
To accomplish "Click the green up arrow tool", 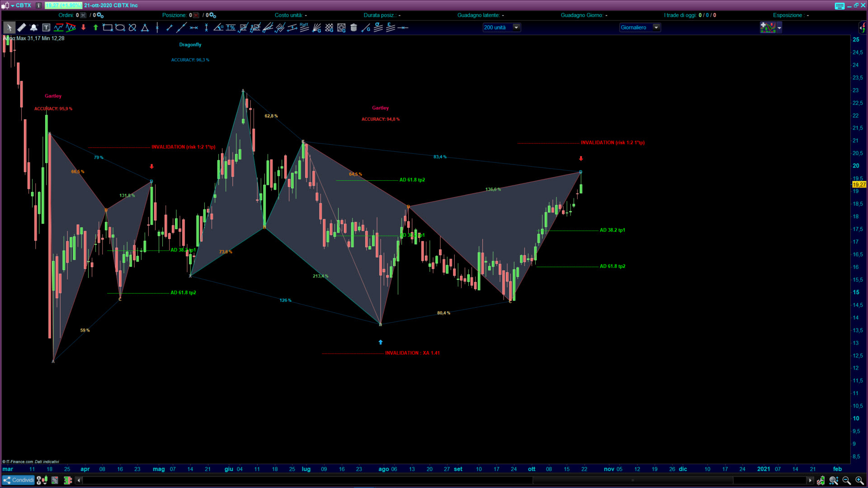I will (95, 28).
